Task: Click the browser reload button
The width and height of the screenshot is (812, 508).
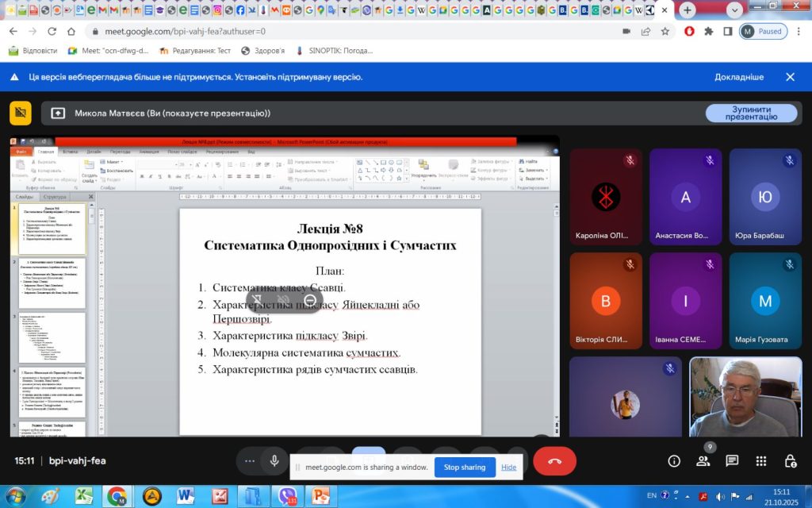Action: click(x=52, y=31)
